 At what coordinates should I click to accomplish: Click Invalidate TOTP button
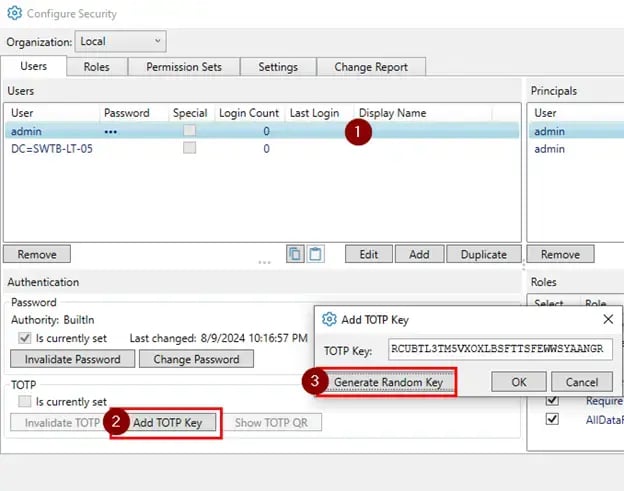coord(60,423)
